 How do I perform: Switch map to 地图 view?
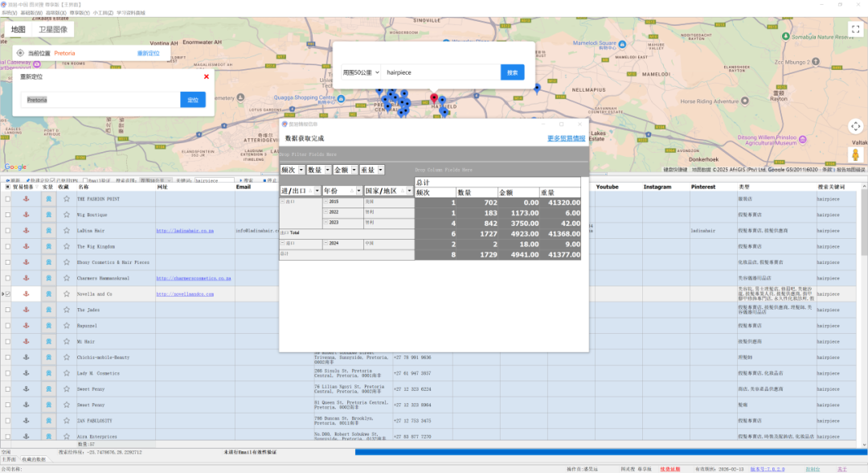(18, 29)
